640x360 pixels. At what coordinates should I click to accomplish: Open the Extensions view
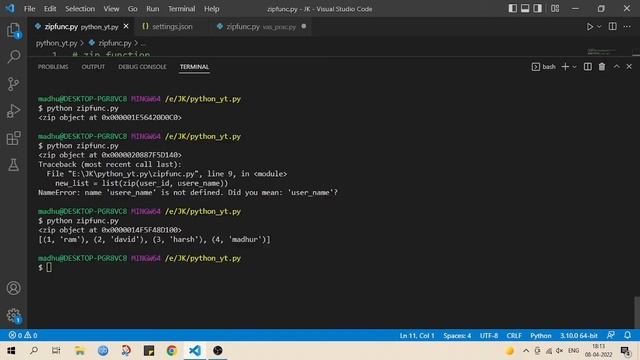pyautogui.click(x=13, y=138)
